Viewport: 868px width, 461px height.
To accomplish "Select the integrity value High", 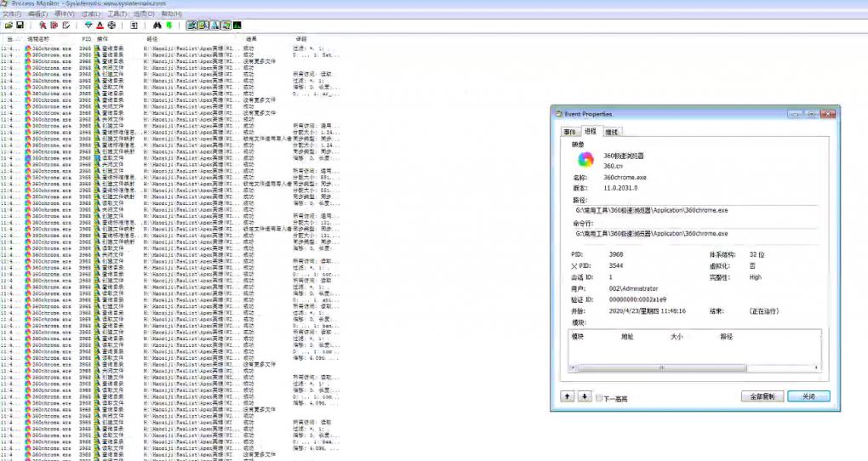I will 756,276.
